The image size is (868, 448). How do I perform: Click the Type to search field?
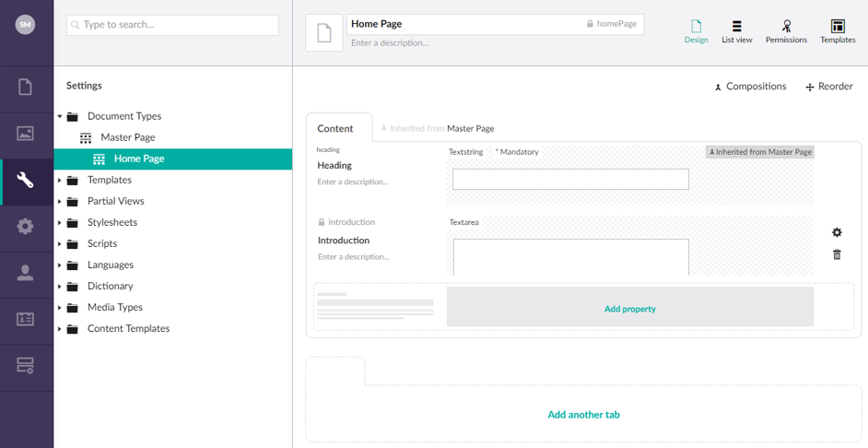point(172,25)
